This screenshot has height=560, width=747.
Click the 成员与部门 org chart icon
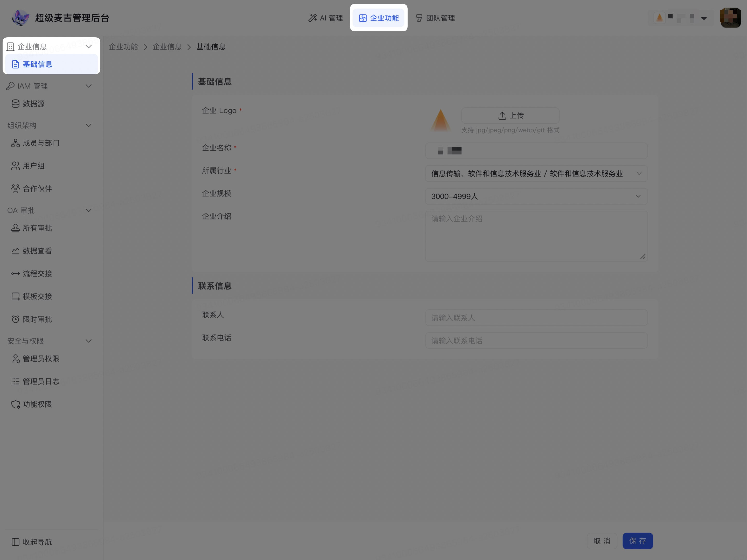(16, 143)
